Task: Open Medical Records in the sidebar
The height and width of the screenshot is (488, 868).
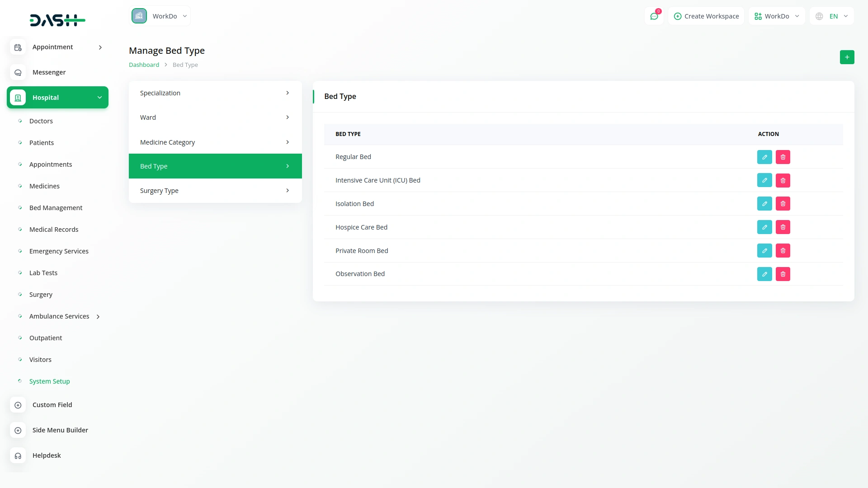Action: point(54,230)
